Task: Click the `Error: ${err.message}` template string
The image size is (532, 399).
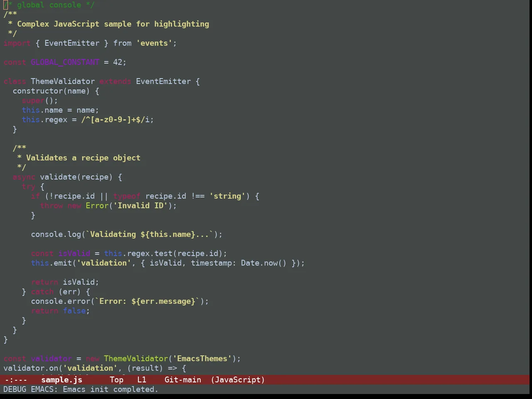Action: [147, 301]
